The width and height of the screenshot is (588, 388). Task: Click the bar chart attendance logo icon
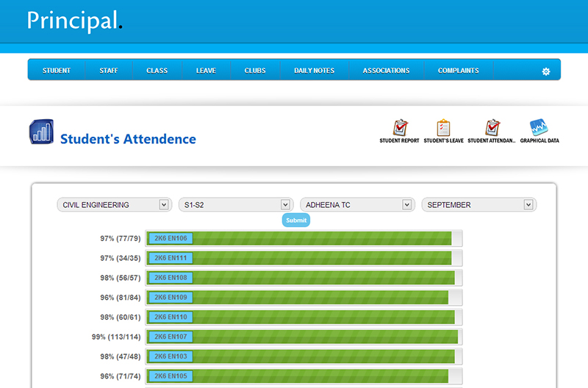coord(41,132)
